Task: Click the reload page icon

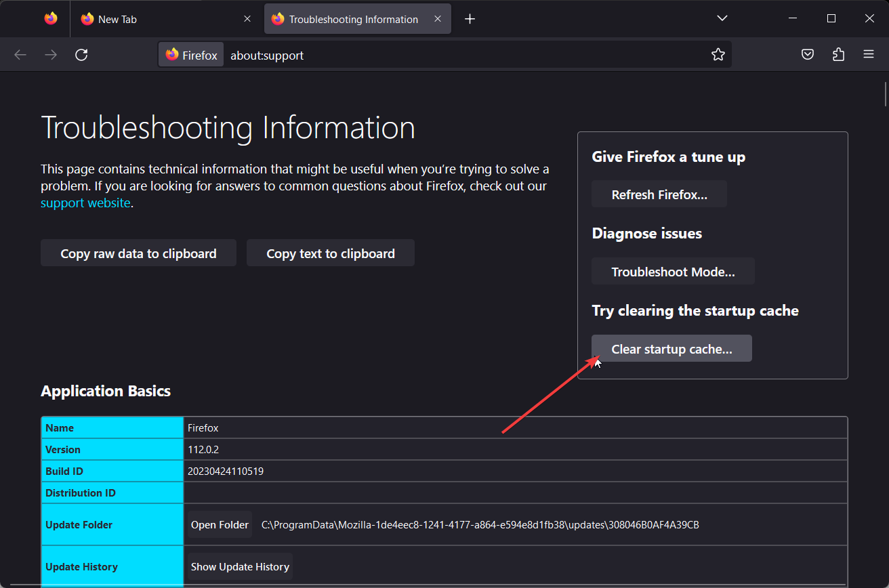Action: point(81,55)
